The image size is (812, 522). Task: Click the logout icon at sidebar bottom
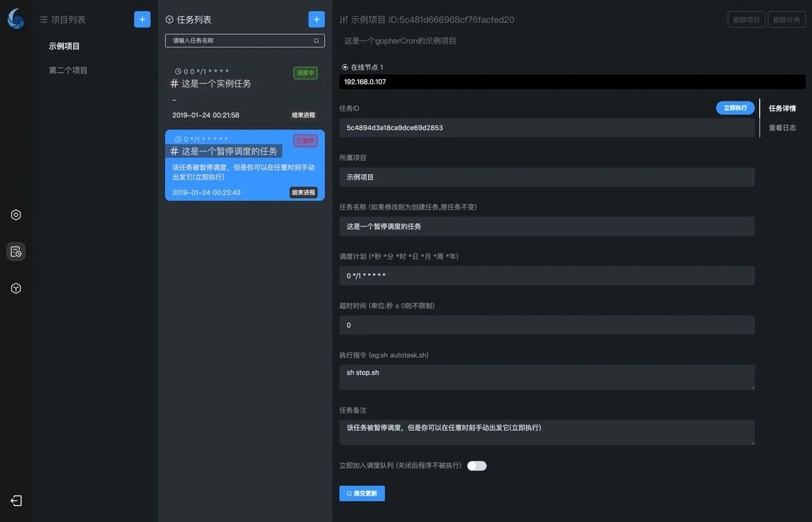(16, 500)
